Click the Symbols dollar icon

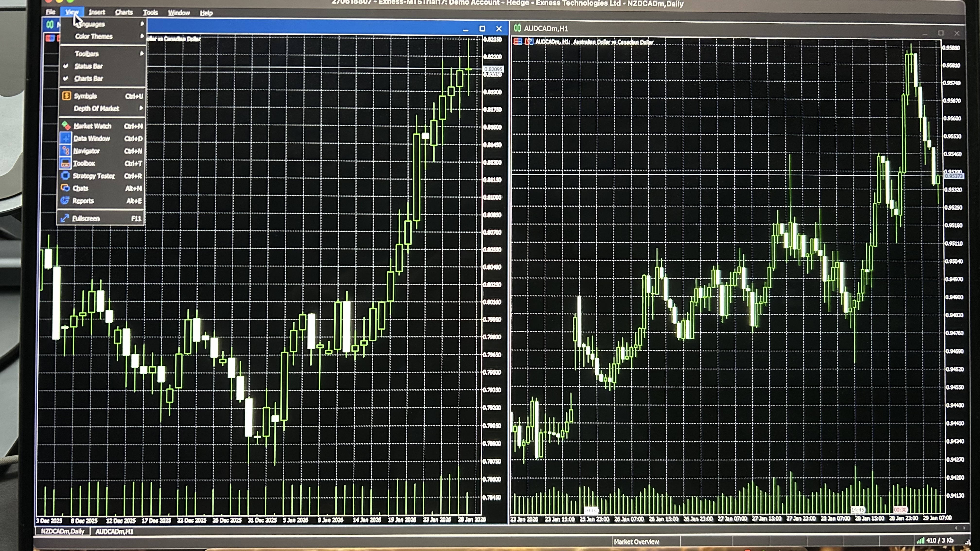point(67,96)
